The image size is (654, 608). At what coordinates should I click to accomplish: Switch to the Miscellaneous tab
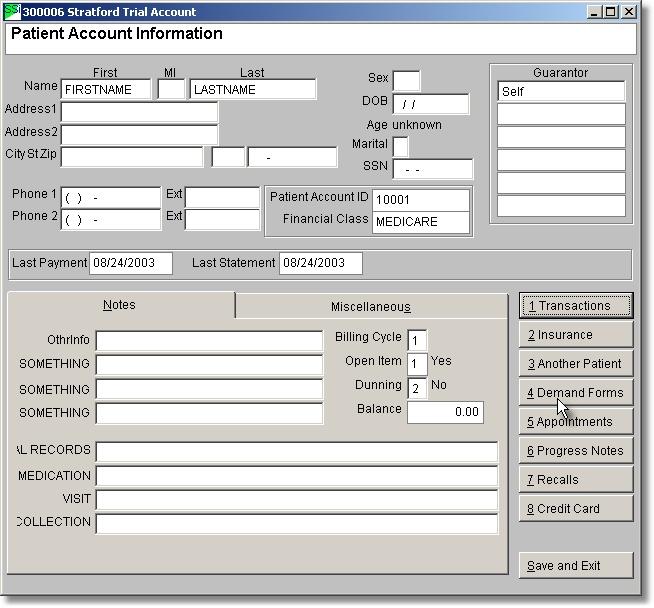click(371, 307)
